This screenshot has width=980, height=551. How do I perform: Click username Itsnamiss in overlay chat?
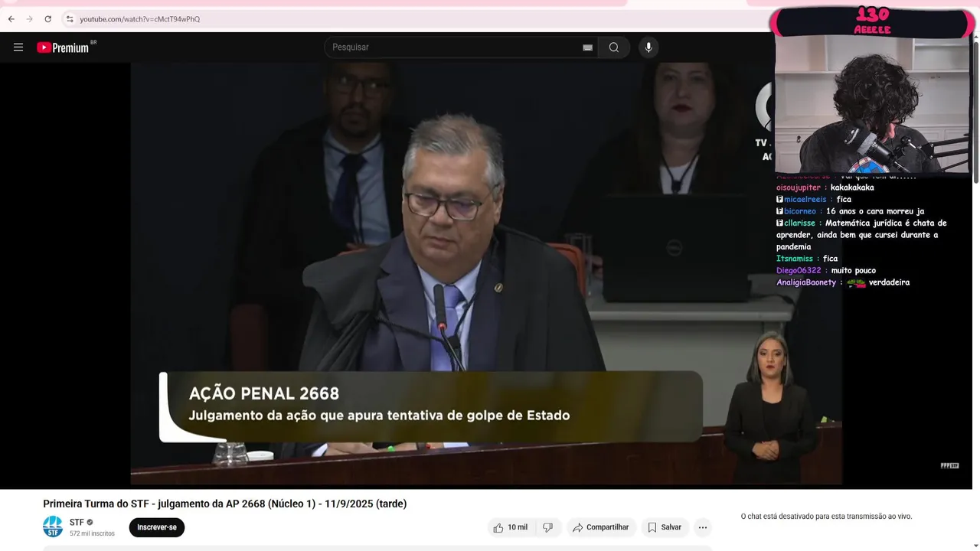[795, 259]
